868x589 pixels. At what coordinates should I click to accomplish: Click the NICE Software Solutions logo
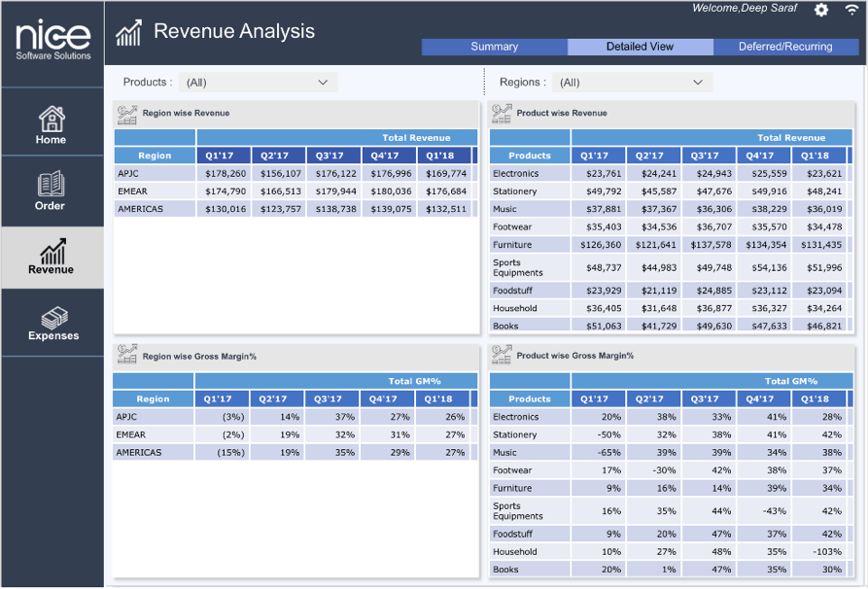pos(52,40)
